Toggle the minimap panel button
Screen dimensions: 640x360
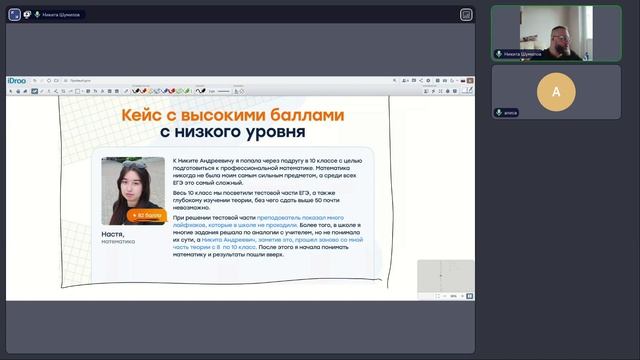pyautogui.click(x=470, y=296)
